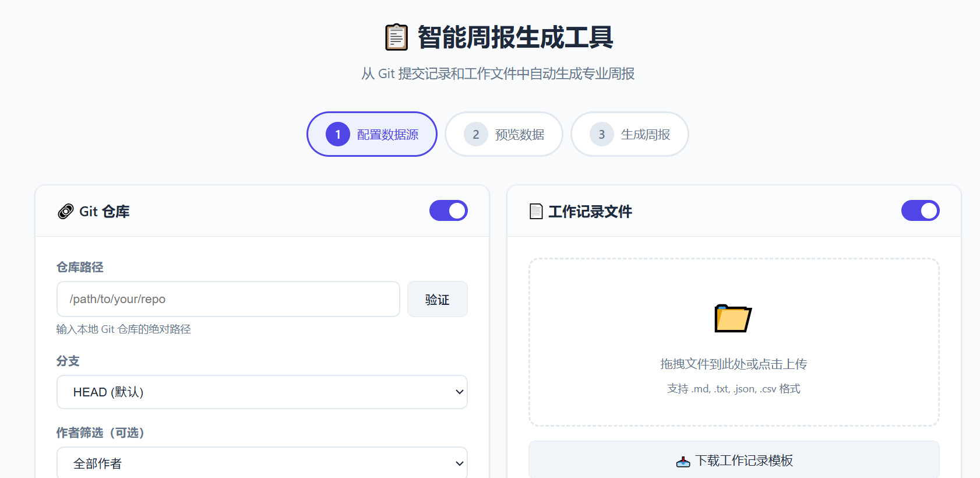This screenshot has width=980, height=478.
Task: Click the clipboard icon beside the title
Action: tap(396, 37)
